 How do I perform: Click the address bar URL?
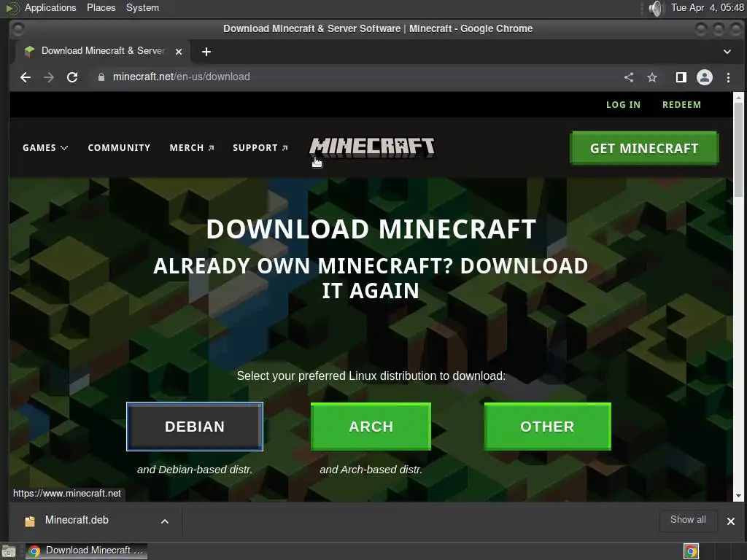[182, 77]
